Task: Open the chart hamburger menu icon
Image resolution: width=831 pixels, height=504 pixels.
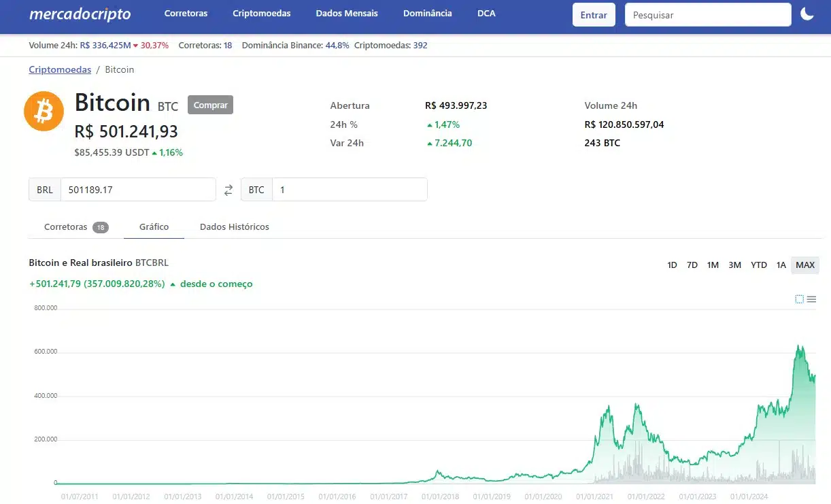Action: pos(811,299)
